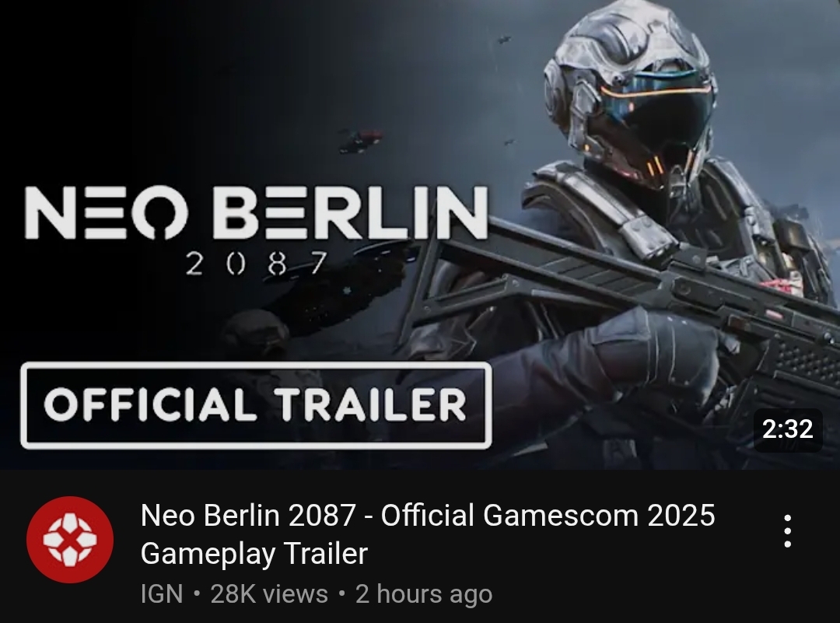
Task: Click the word TRAILER in the banner
Action: click(x=371, y=404)
